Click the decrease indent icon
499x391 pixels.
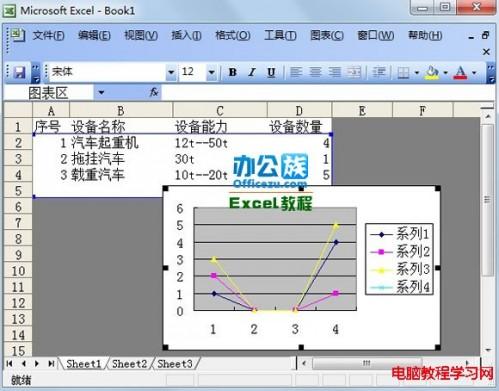379,72
